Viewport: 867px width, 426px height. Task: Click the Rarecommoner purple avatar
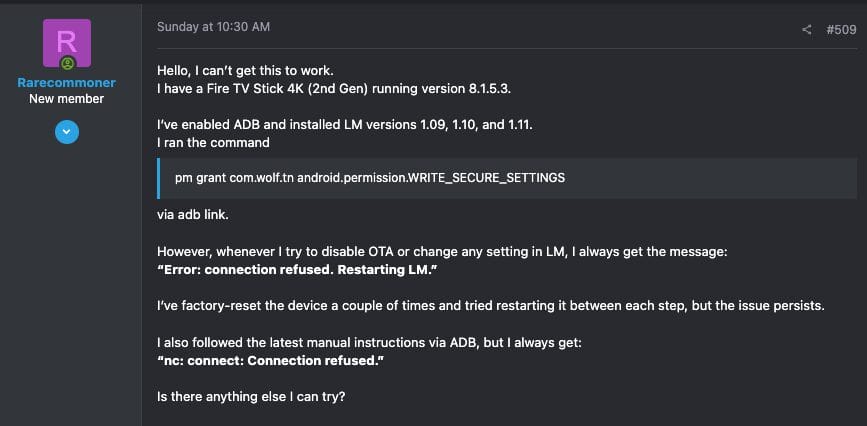click(67, 44)
